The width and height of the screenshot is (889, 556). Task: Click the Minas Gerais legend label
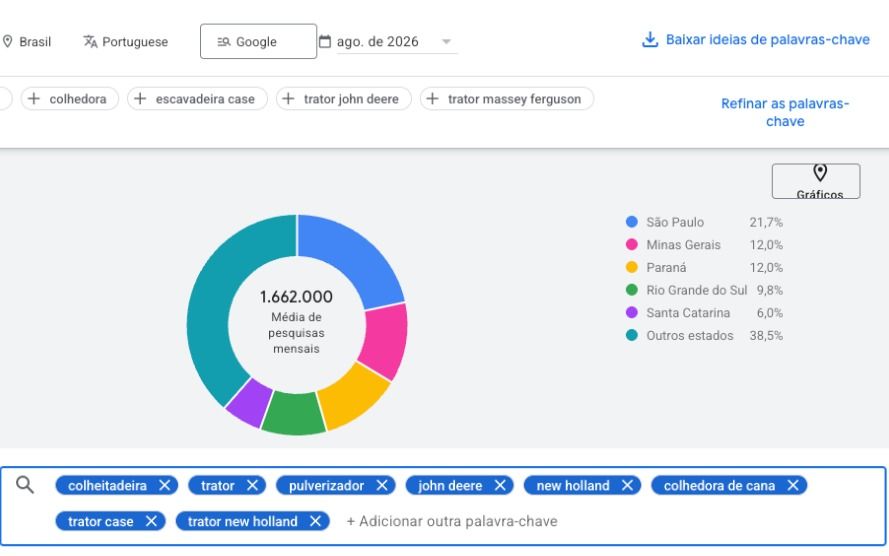pos(683,245)
